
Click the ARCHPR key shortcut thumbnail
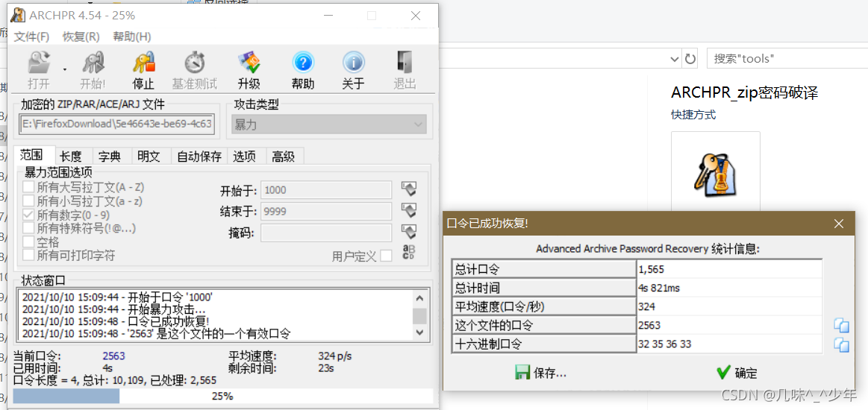click(x=715, y=173)
